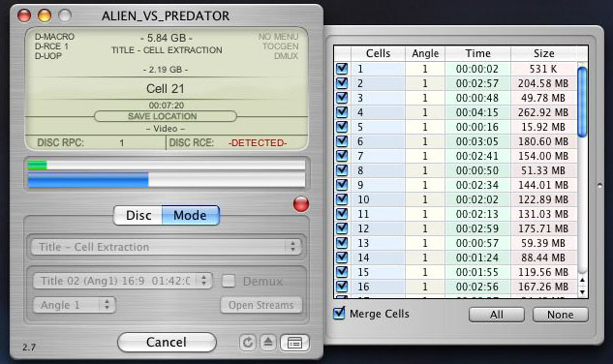Select the Mode tab
The image size is (613, 364).
click(x=191, y=216)
